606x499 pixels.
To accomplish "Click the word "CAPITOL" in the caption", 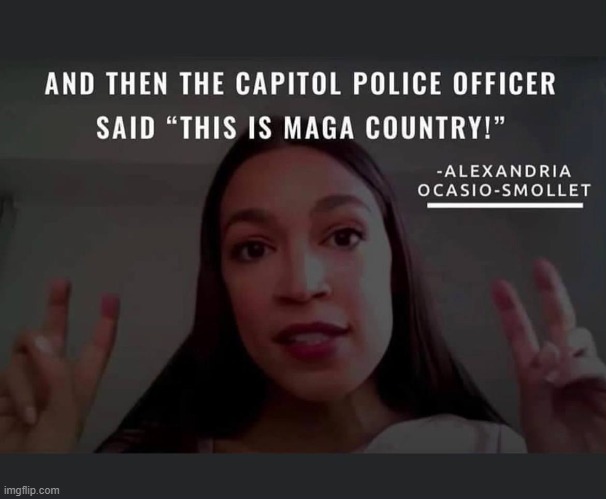I will (x=288, y=83).
